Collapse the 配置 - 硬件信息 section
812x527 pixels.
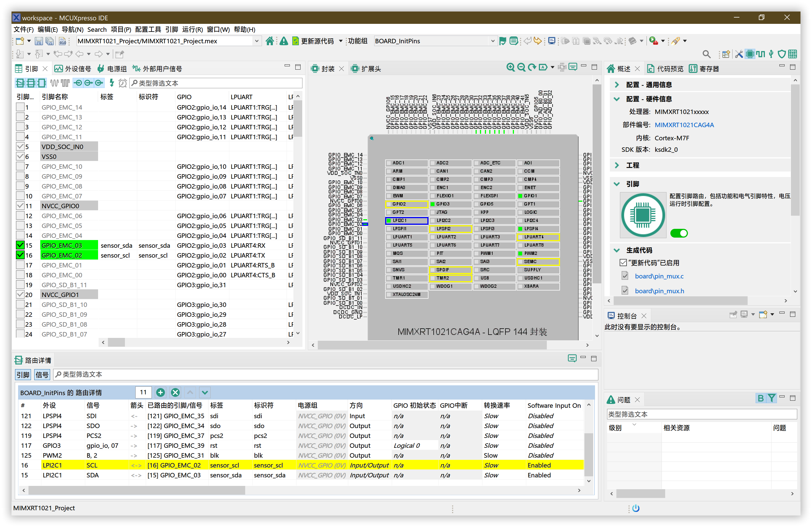click(x=616, y=99)
